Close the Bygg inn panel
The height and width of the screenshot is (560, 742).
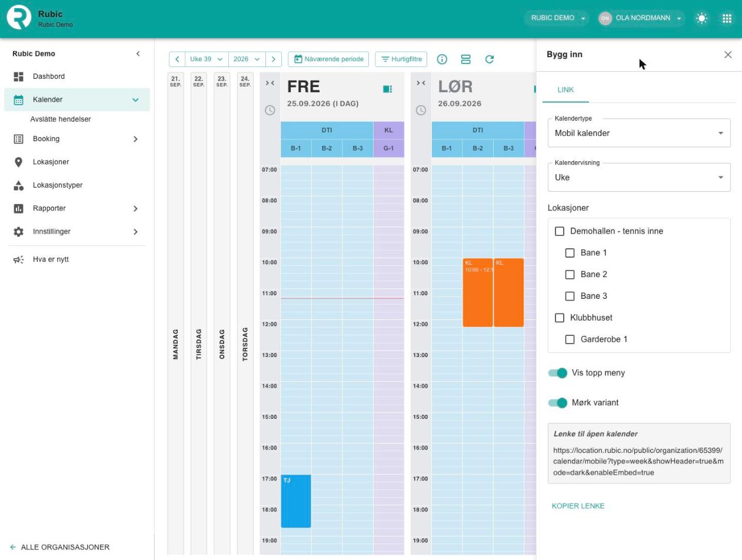pyautogui.click(x=728, y=54)
